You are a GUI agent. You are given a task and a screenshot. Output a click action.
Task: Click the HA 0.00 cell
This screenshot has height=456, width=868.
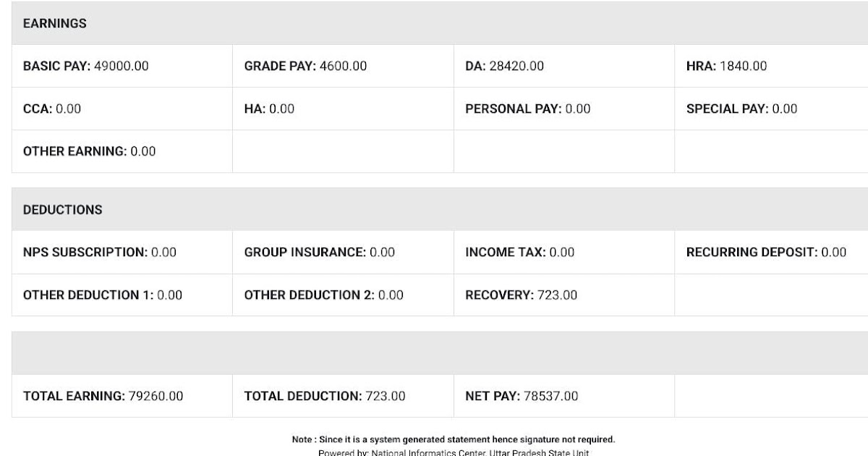click(x=269, y=109)
